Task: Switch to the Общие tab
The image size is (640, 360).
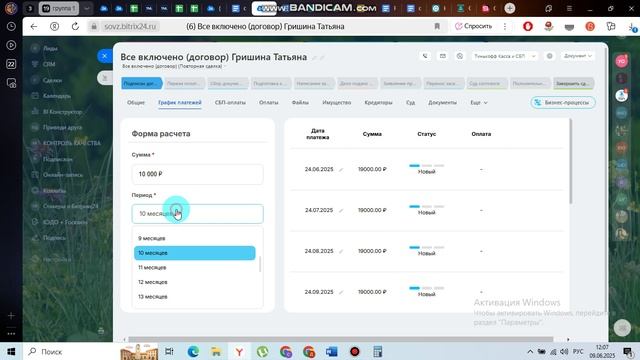Action: pos(136,102)
